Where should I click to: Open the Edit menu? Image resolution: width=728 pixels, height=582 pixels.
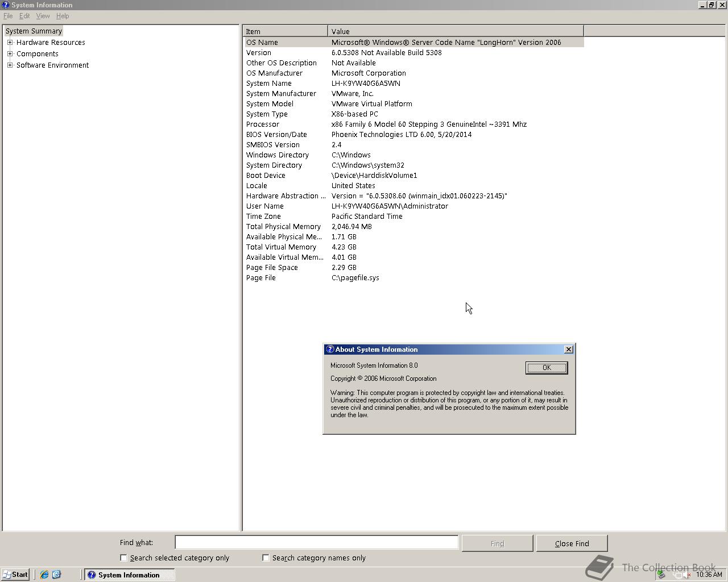click(x=24, y=16)
